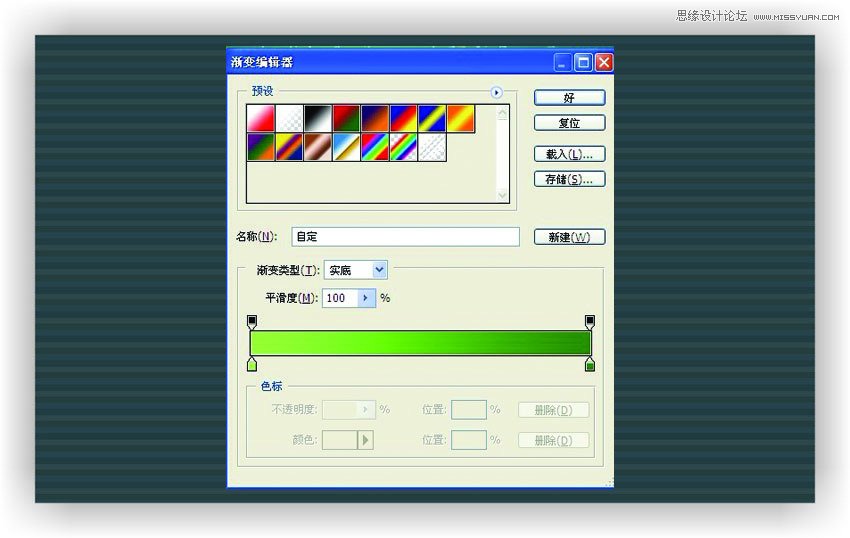Click the presets list scroll-down arrow

click(503, 195)
